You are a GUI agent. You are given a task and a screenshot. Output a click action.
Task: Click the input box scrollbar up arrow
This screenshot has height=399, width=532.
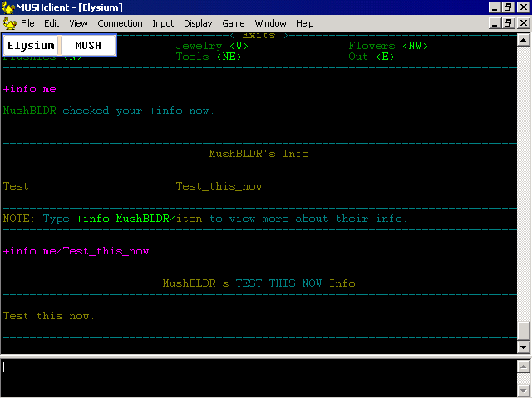click(523, 367)
